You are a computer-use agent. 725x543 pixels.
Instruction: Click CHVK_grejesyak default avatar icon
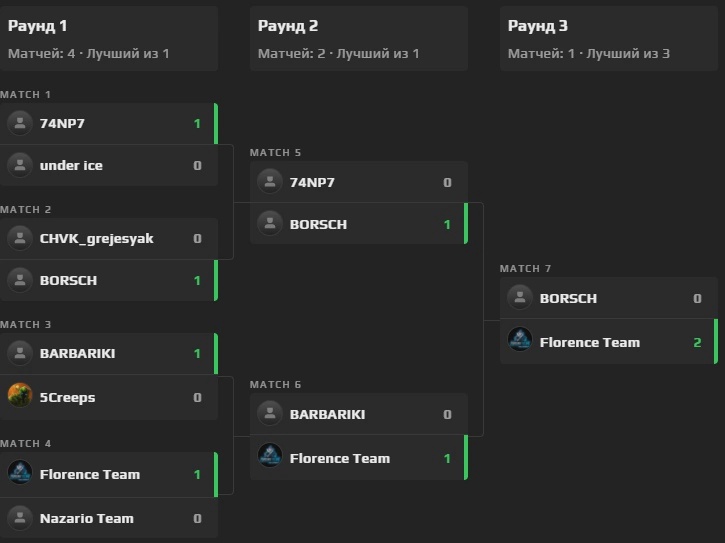click(x=20, y=238)
